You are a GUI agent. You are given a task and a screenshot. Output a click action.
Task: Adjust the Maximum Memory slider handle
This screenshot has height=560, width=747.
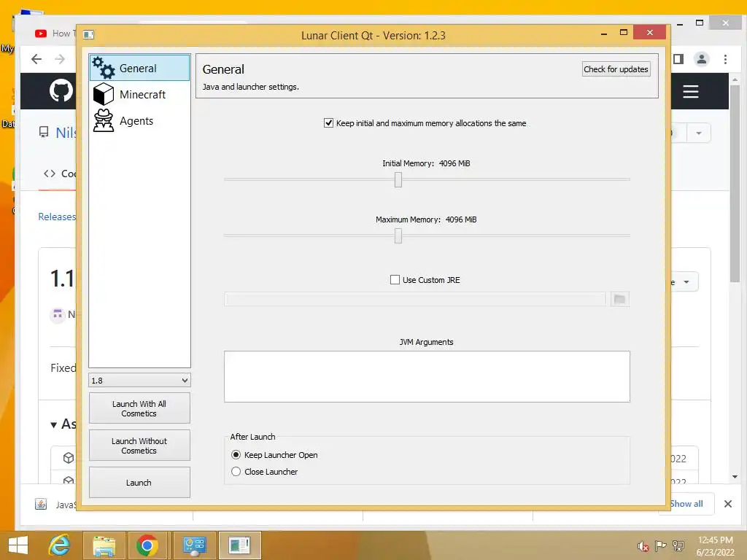tap(398, 236)
